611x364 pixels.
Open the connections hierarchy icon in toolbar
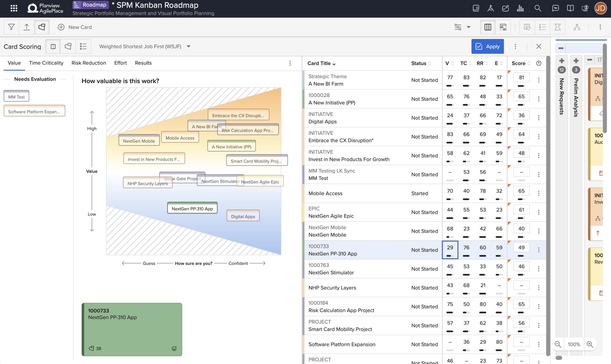577,27
